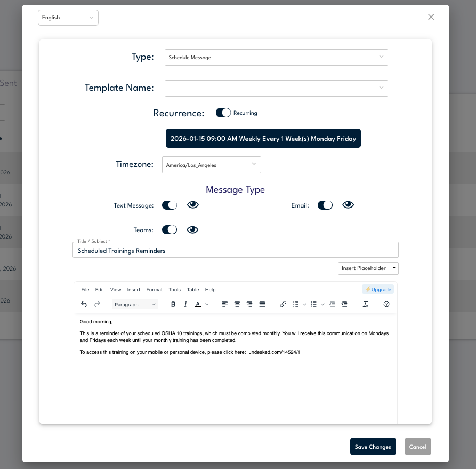Turn off the Teams toggle switch
The image size is (476, 469).
click(170, 230)
